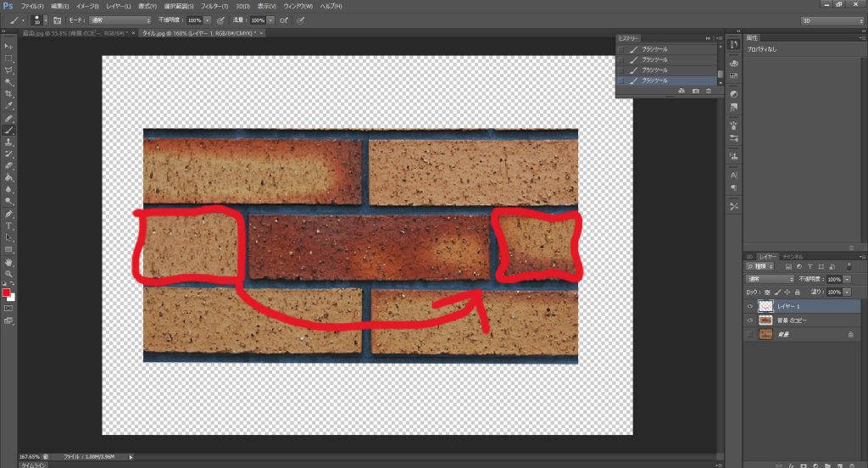Select the Rectangular Marquee tool
The image size is (868, 468).
pos(8,58)
